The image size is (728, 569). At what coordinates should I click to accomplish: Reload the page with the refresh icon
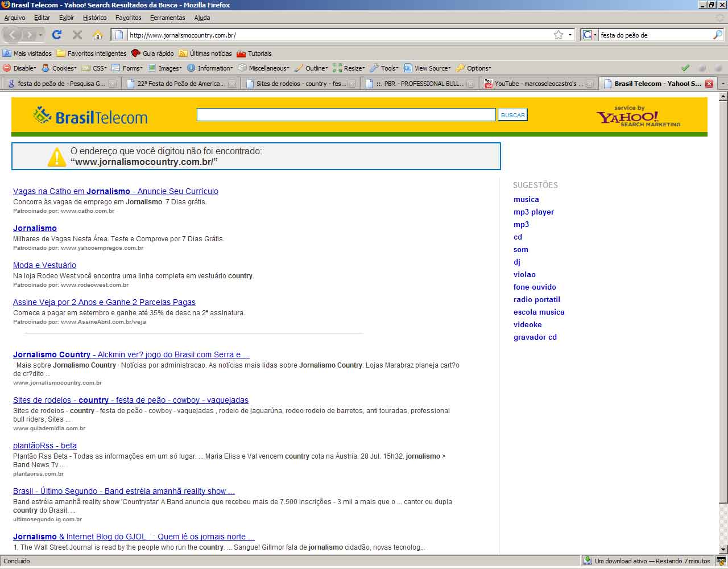[57, 35]
